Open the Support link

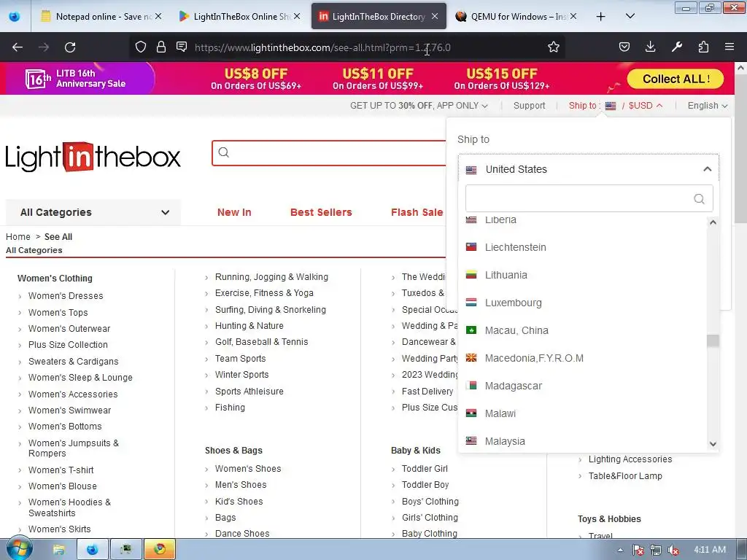pos(529,106)
